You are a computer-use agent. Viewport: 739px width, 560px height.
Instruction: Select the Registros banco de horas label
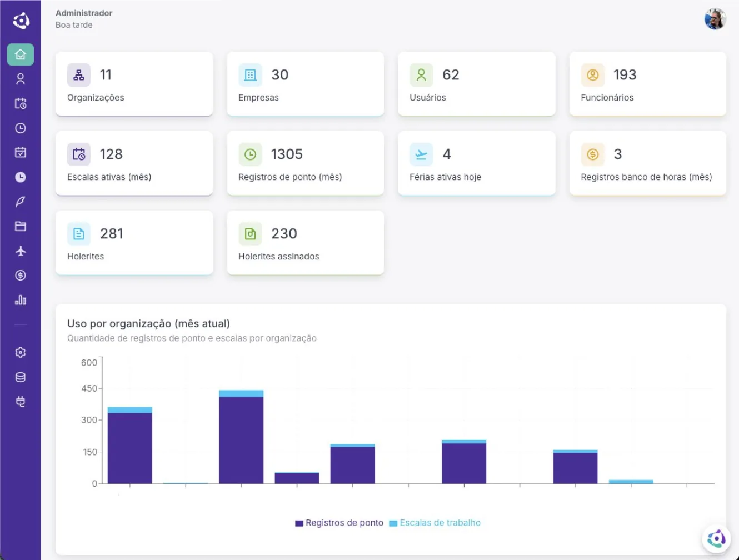tap(646, 177)
